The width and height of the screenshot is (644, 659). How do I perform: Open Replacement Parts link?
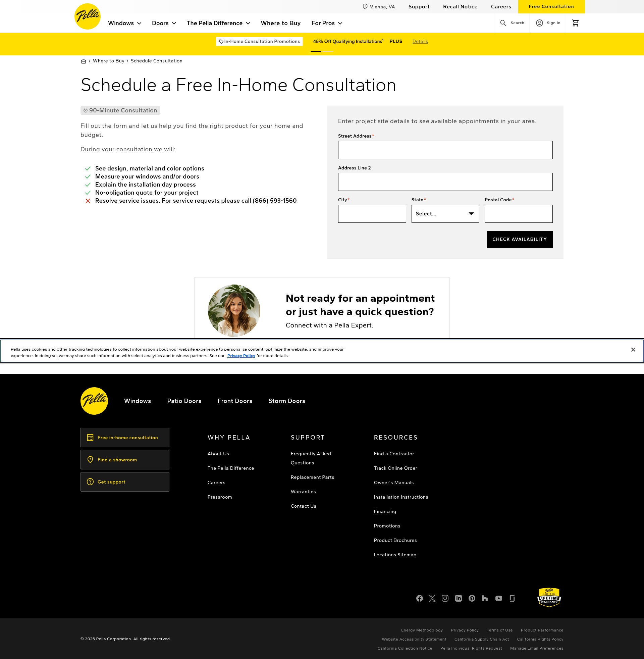(312, 477)
